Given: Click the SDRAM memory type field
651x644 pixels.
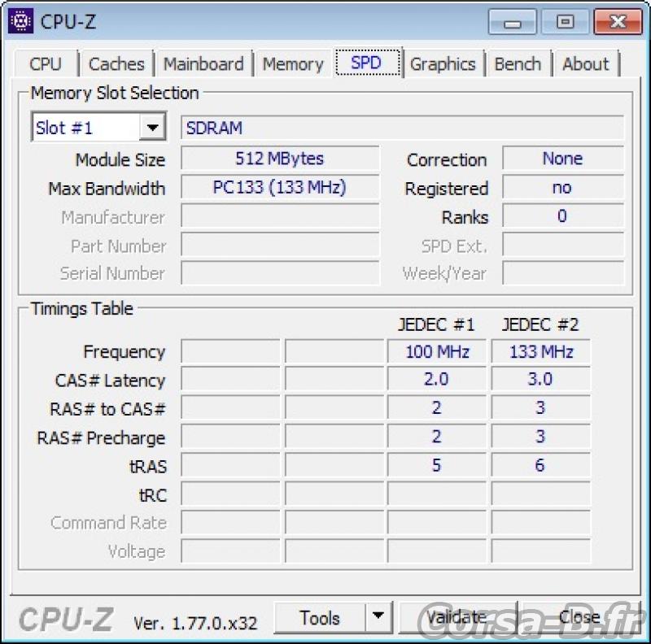Looking at the screenshot, I should [x=402, y=128].
